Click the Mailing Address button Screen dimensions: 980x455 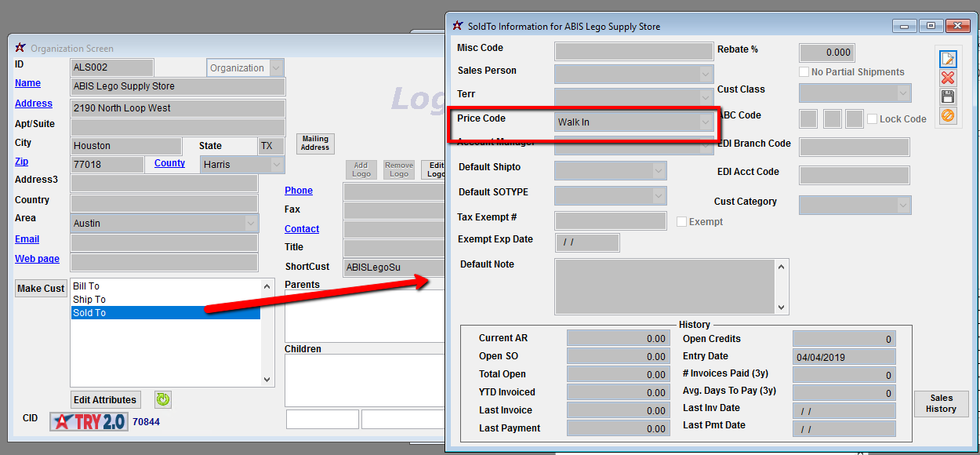(x=315, y=144)
